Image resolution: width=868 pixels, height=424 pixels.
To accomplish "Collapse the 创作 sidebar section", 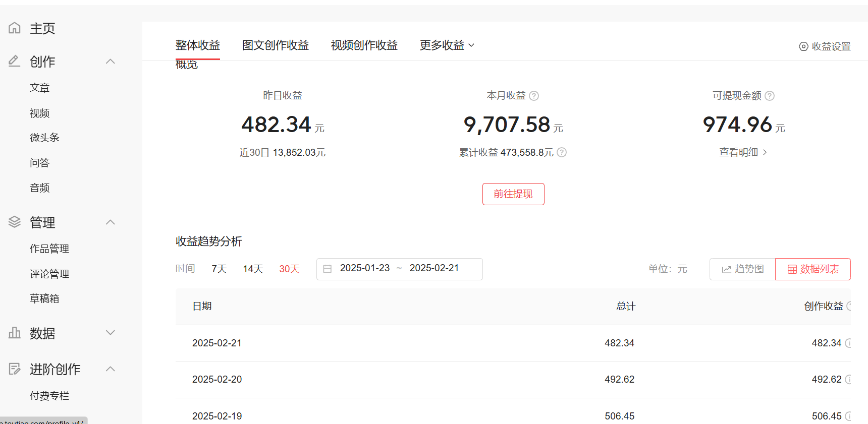I will coord(111,62).
